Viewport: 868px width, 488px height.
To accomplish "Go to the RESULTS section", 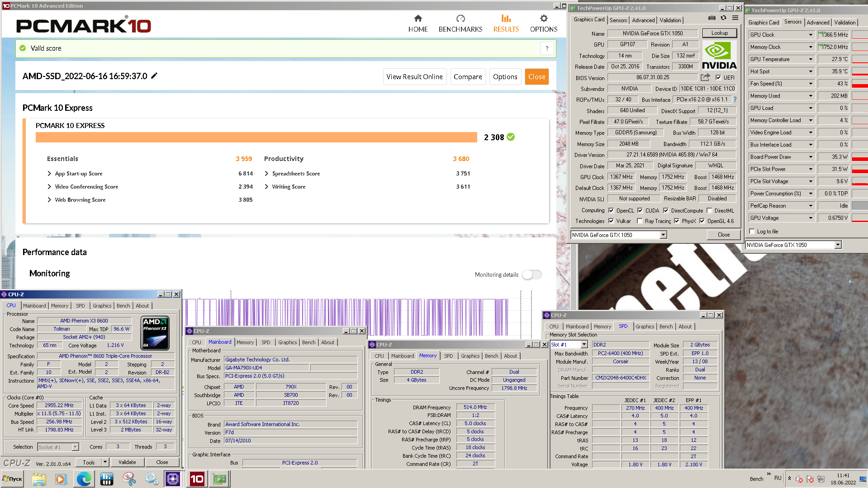I will coord(506,24).
